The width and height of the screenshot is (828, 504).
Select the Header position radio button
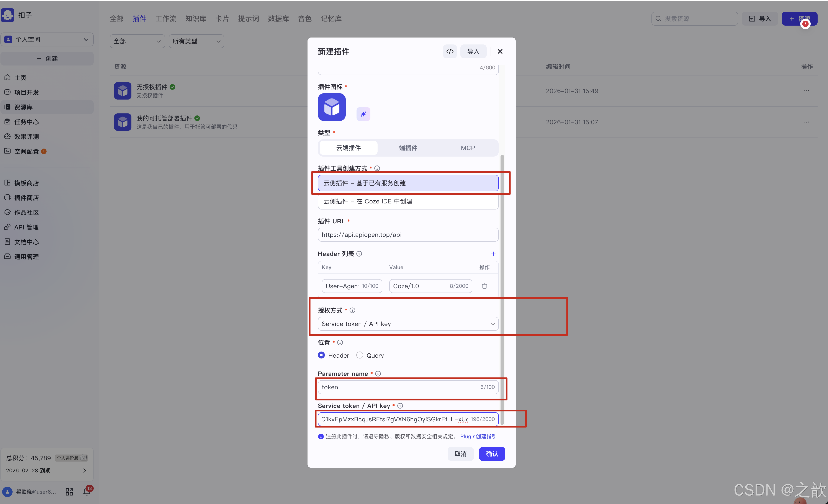click(321, 355)
